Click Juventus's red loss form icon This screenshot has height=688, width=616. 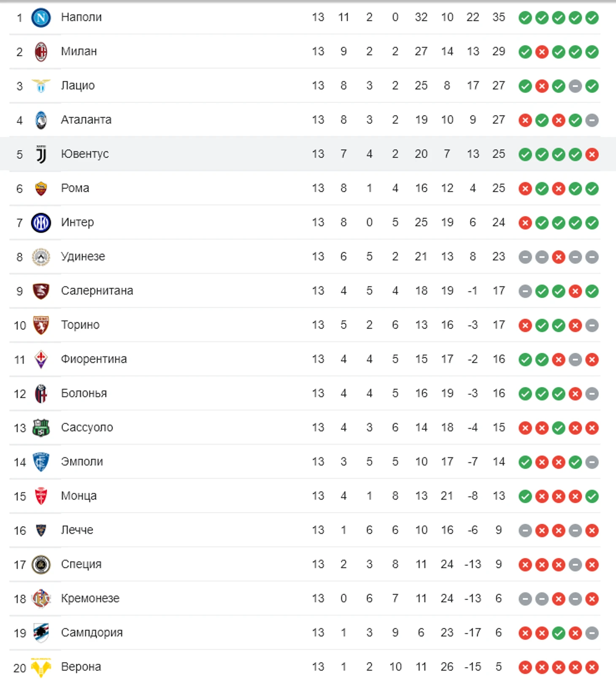(x=592, y=154)
